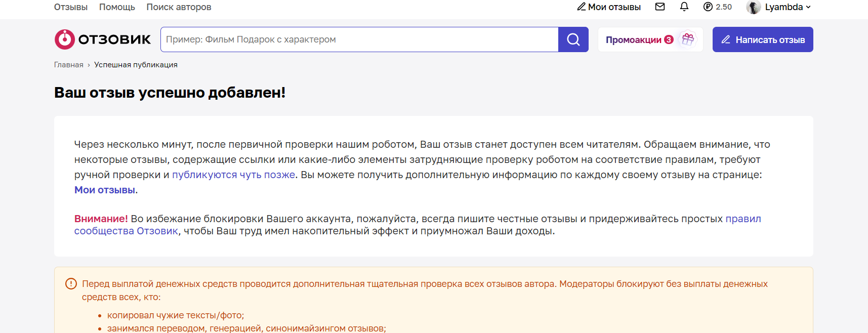Click the red Внимание! text

(x=101, y=219)
